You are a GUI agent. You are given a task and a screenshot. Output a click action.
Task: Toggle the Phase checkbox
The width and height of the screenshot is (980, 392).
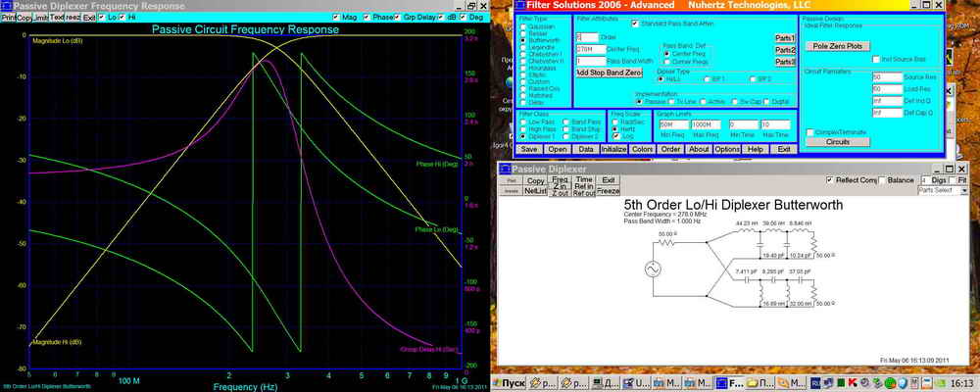pos(367,18)
